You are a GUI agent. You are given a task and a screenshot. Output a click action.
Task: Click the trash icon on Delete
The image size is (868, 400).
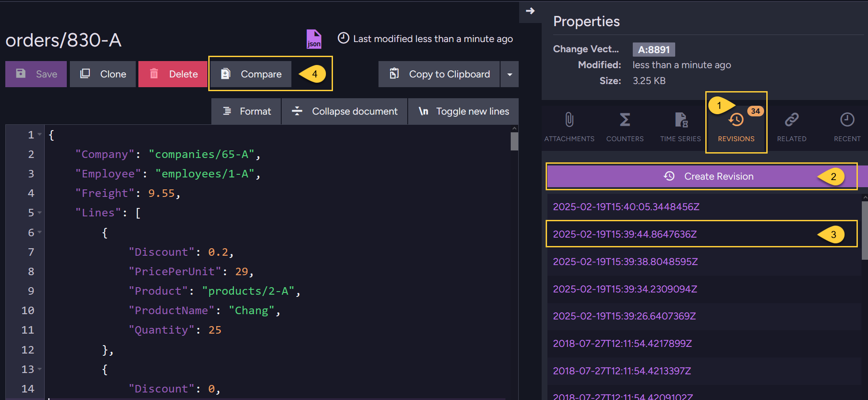154,73
